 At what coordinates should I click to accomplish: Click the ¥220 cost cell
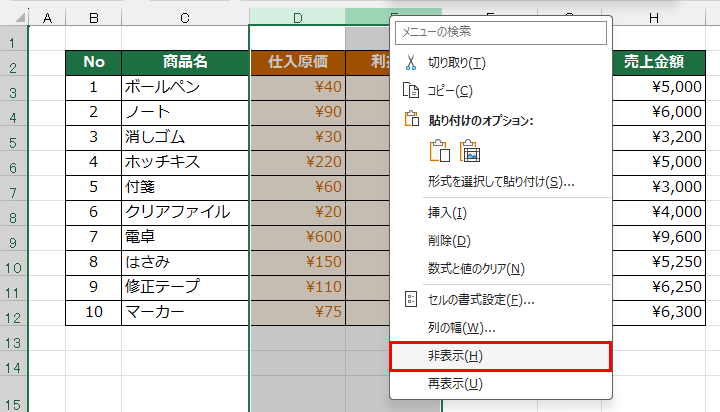point(298,163)
